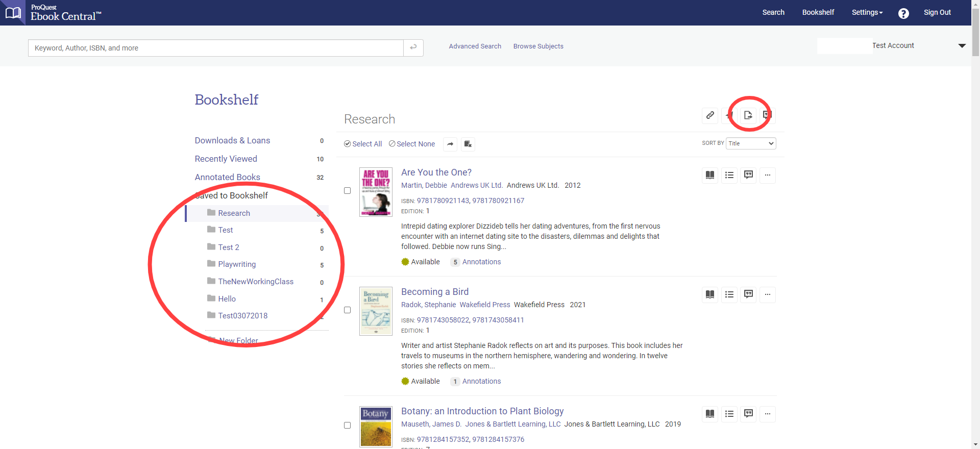The image size is (980, 449).
Task: Tick the checkbox beside 'Becoming a Bird'
Action: (348, 310)
